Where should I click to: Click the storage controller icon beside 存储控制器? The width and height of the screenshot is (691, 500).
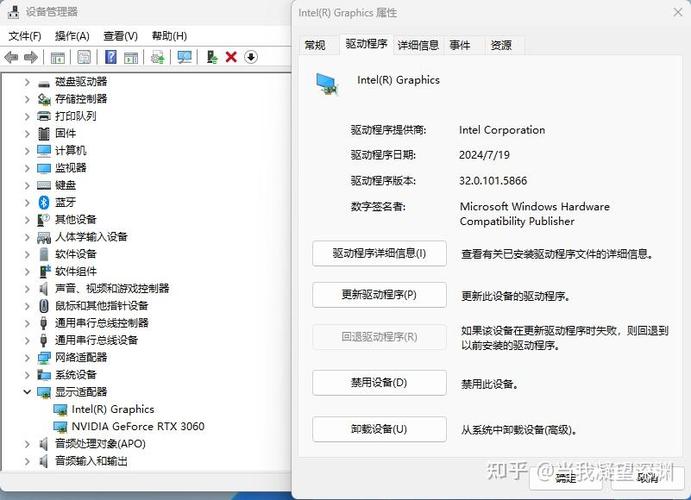44,100
